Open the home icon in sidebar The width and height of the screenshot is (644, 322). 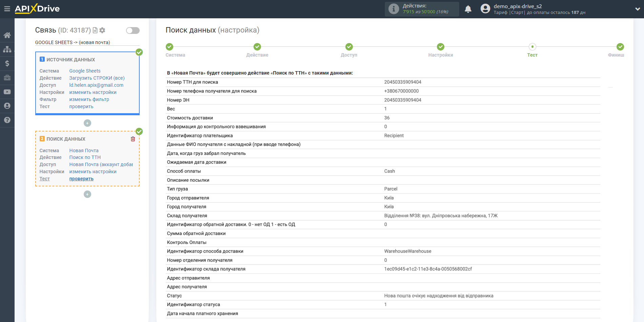click(x=7, y=35)
